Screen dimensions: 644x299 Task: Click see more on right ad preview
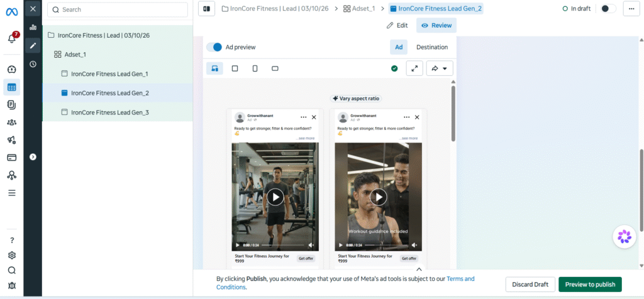409,138
